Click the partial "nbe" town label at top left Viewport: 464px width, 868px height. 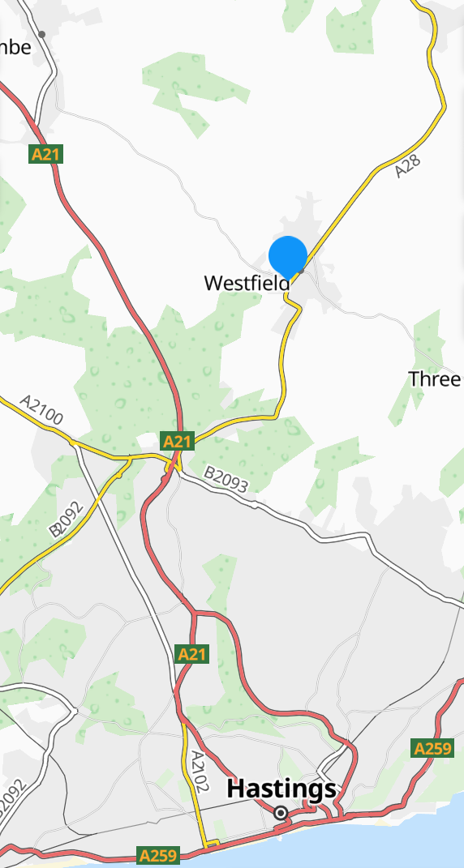[x=15, y=47]
